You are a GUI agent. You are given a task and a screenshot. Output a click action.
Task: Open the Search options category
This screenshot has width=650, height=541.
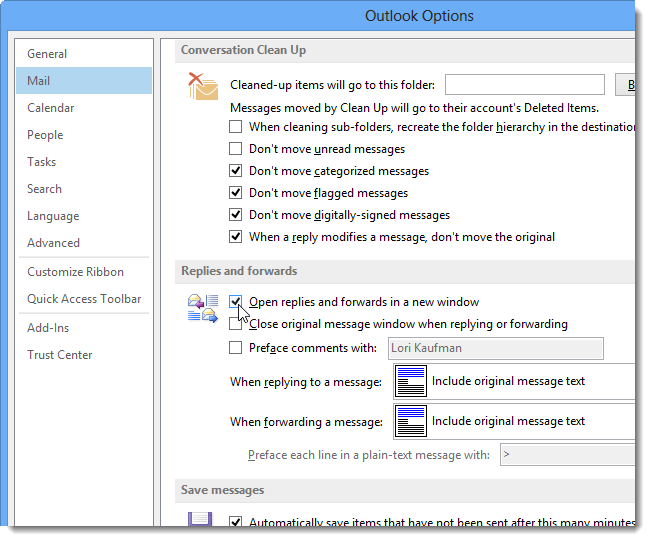84,189
